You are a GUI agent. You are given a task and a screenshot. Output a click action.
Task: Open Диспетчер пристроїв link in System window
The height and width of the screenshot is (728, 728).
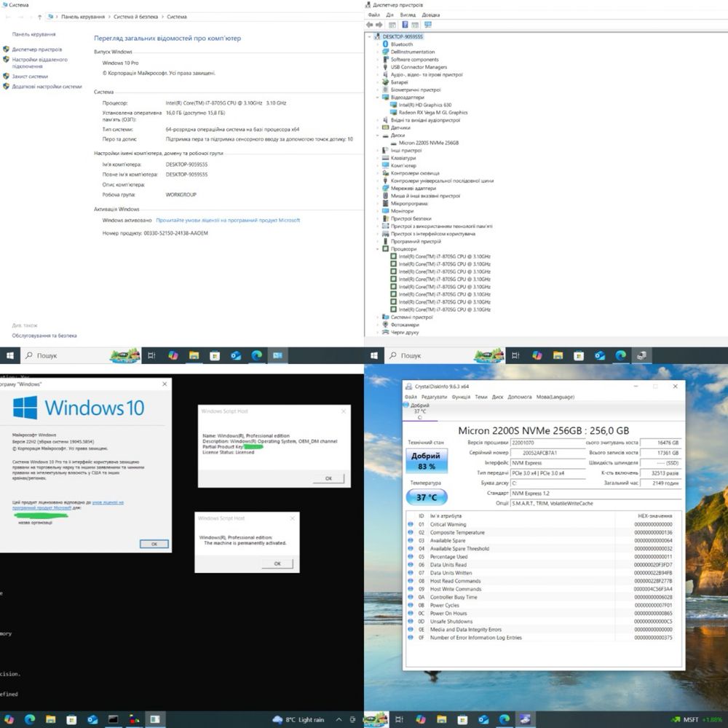[x=36, y=50]
